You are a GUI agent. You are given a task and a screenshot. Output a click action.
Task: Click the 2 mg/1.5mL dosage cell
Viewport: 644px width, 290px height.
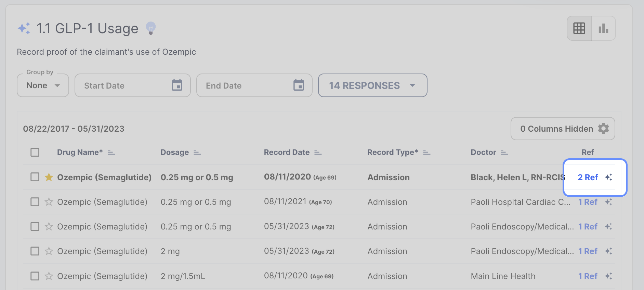183,276
